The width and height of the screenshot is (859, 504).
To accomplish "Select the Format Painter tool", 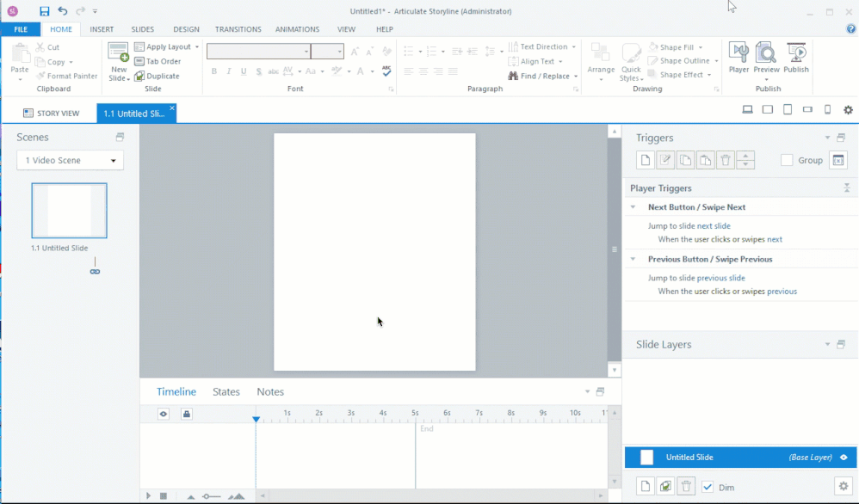I will (x=67, y=76).
